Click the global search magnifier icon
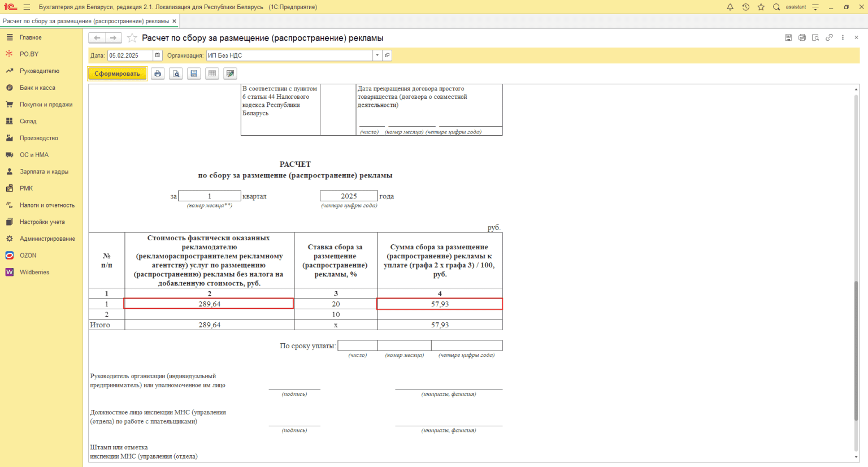This screenshot has width=868, height=467. click(x=776, y=7)
